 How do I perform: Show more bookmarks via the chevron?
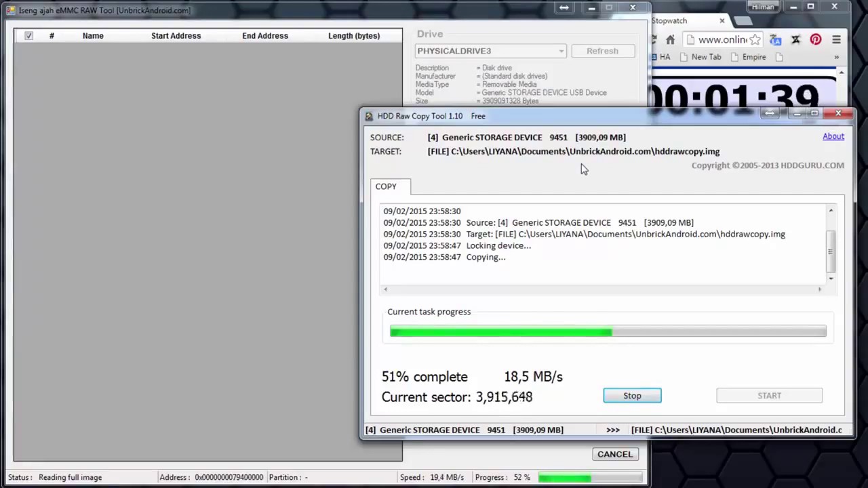coord(836,57)
